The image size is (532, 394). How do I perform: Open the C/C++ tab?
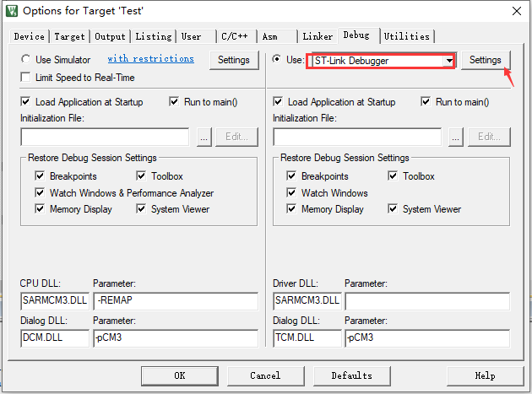point(236,36)
